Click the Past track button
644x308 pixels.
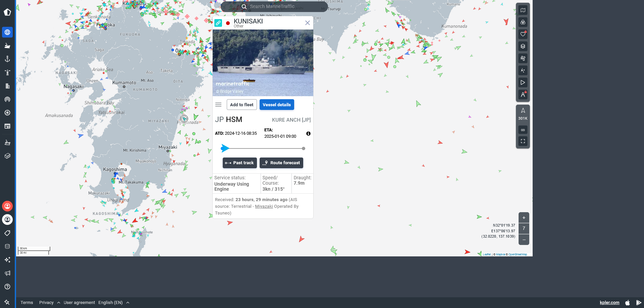240,163
